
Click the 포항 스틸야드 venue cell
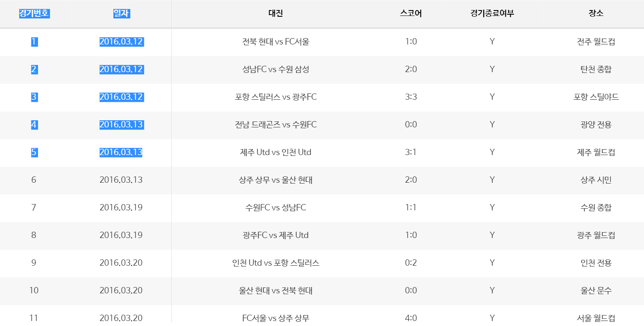pyautogui.click(x=596, y=97)
